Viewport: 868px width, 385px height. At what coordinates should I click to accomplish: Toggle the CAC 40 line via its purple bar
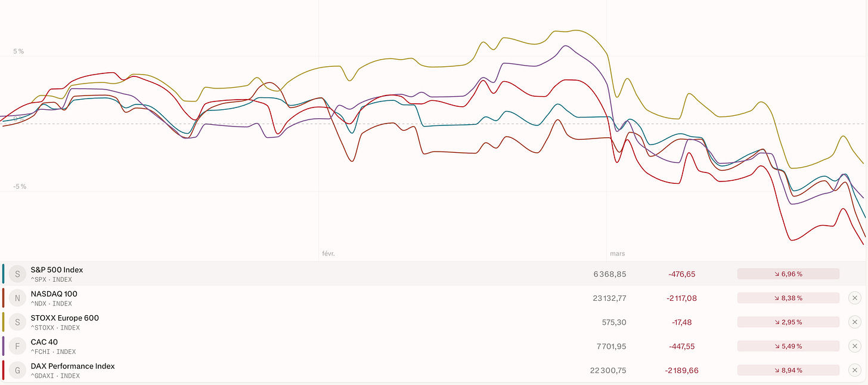[4, 346]
